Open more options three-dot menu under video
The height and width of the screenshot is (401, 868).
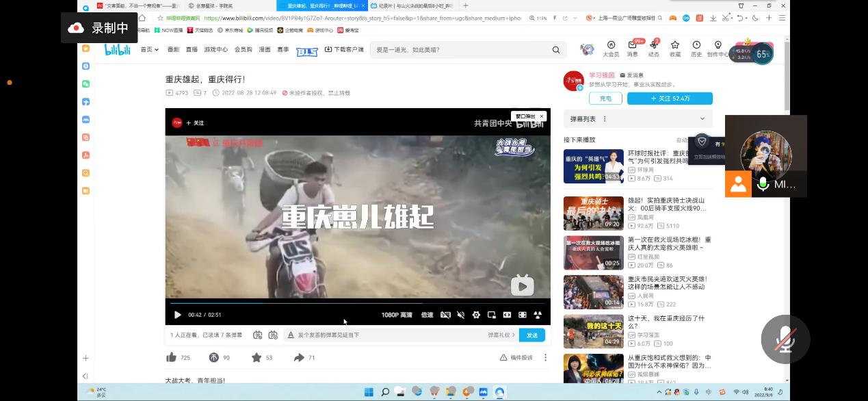545,357
